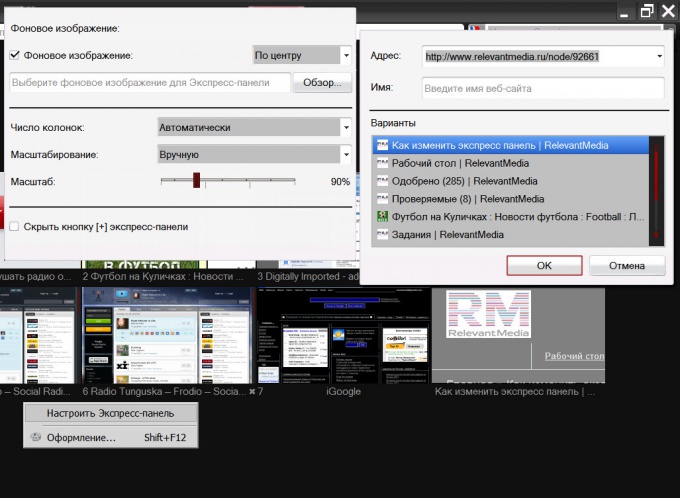
Task: Uncheck the Фоновое изображение checkbox
Action: pyautogui.click(x=14, y=55)
